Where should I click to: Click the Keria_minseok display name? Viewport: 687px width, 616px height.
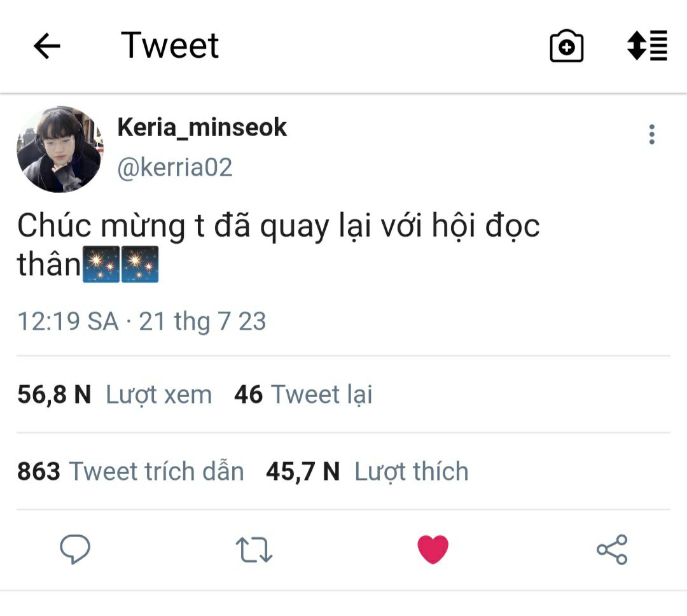click(x=202, y=127)
